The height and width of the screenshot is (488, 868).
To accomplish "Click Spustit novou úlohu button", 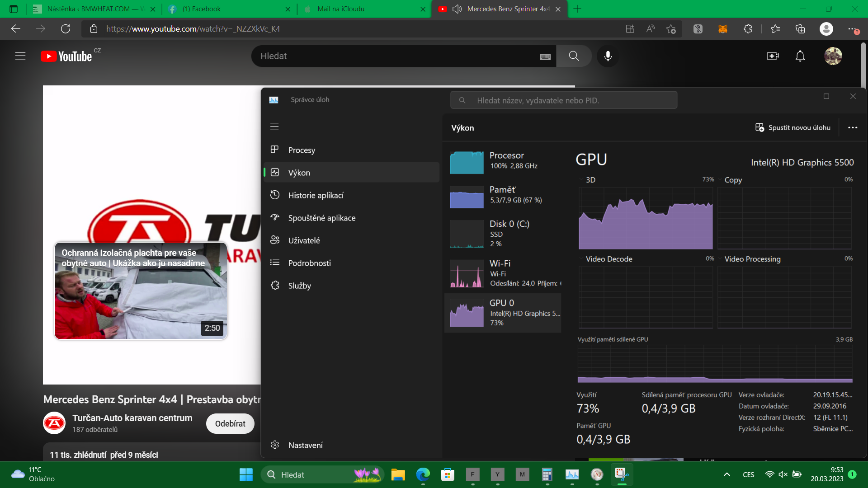I will point(793,128).
